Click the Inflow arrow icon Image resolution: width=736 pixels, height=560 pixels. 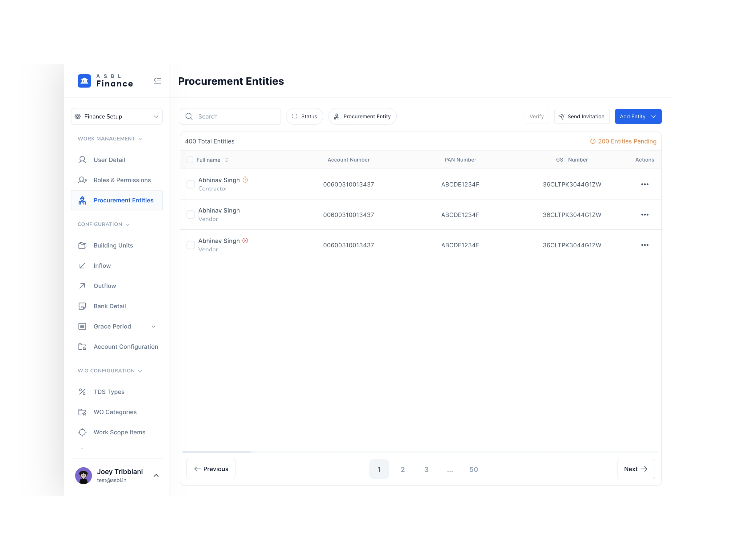coord(82,266)
